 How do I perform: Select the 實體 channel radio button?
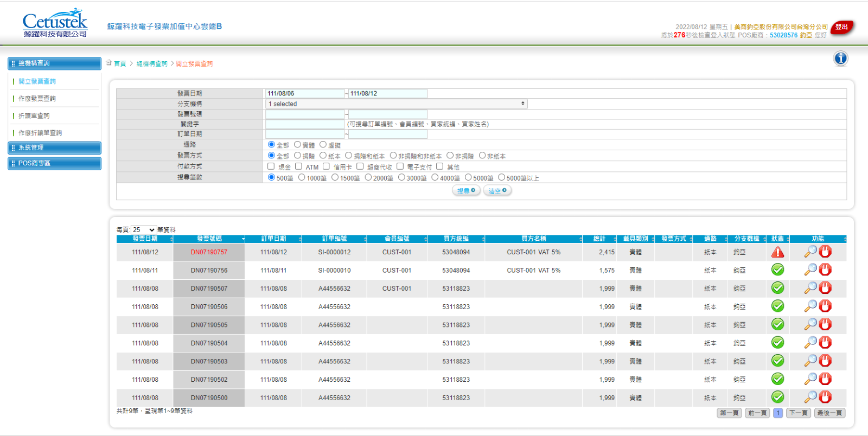point(297,144)
